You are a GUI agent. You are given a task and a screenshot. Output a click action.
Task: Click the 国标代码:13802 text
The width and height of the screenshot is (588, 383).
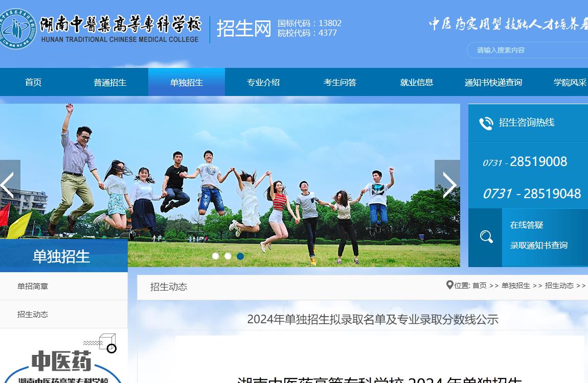point(309,23)
